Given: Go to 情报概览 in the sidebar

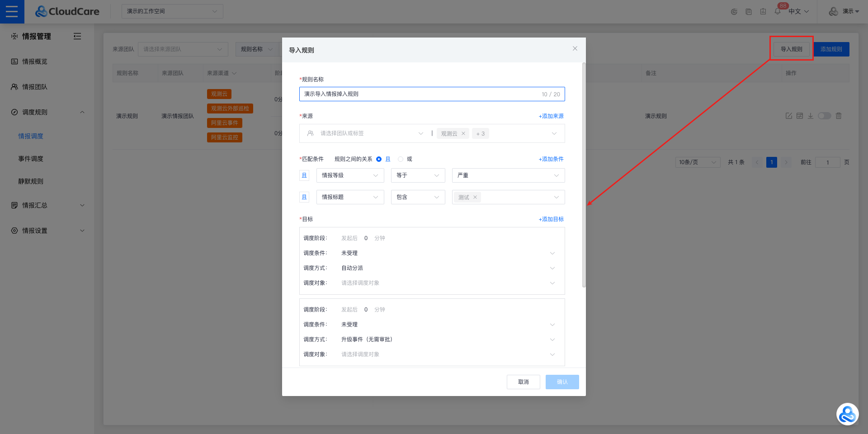Looking at the screenshot, I should coord(35,61).
